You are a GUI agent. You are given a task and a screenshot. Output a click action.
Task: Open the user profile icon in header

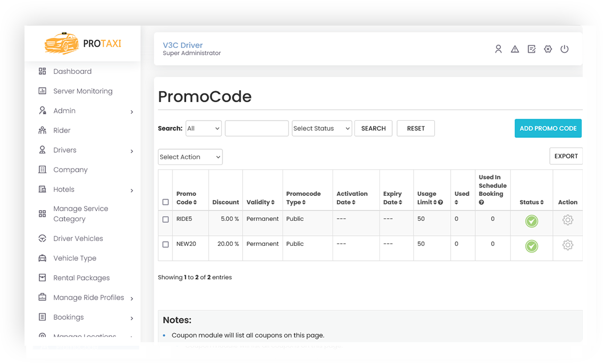pyautogui.click(x=498, y=49)
